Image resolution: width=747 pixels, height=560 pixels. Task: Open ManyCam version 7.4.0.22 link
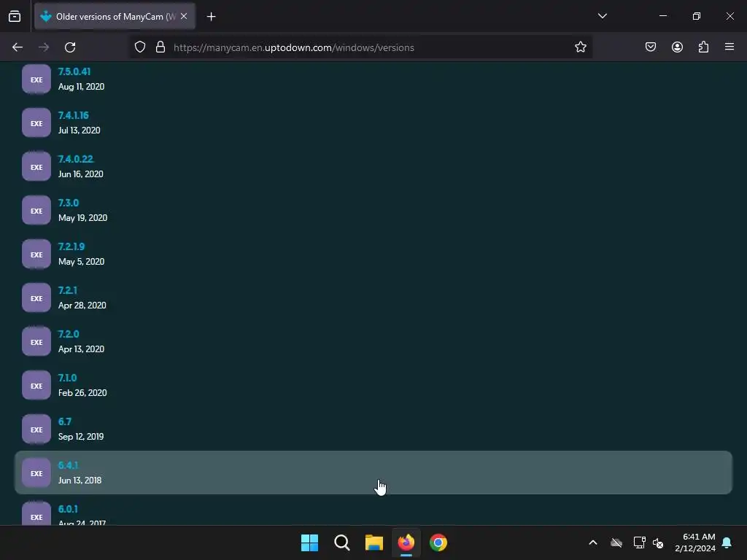(76, 159)
